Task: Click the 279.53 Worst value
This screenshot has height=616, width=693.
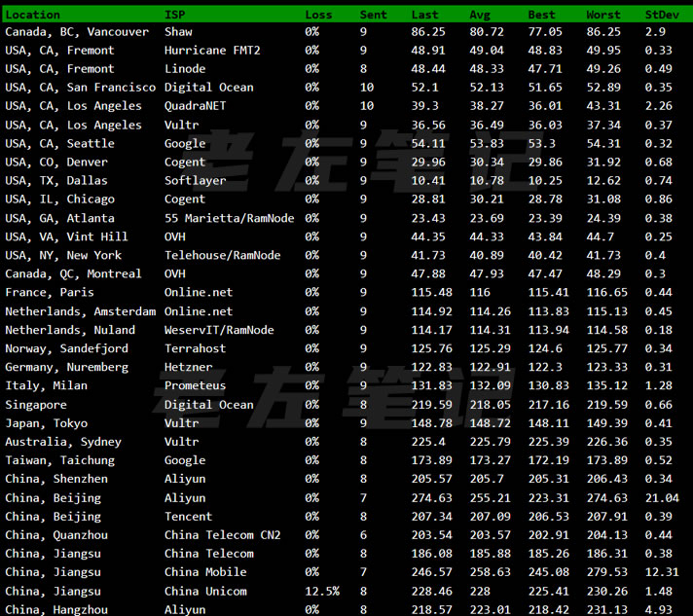Action: 606,572
